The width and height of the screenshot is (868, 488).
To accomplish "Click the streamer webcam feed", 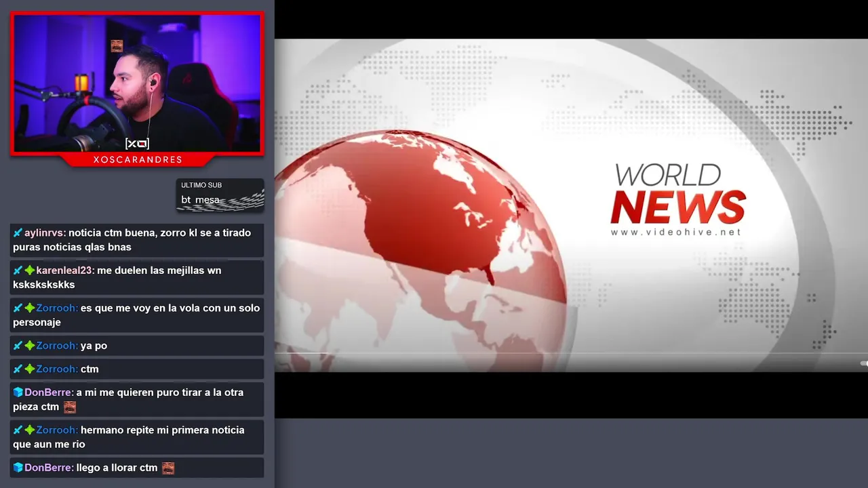I will [137, 83].
